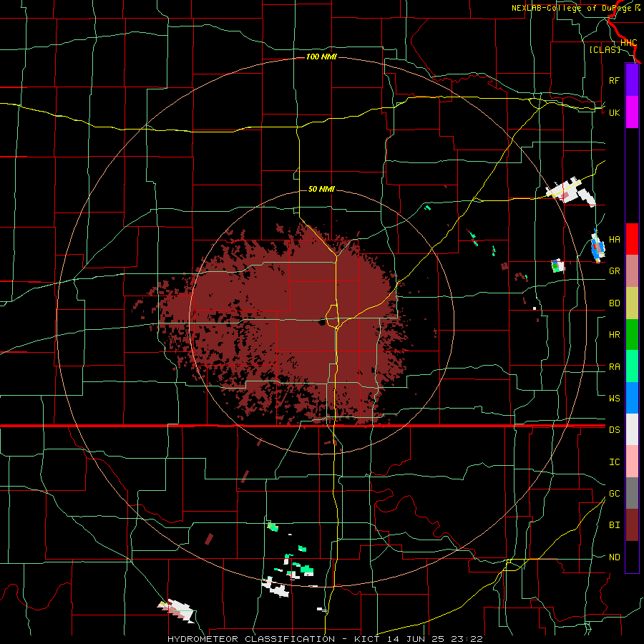Click the brown BI legend color swatch

(632, 525)
